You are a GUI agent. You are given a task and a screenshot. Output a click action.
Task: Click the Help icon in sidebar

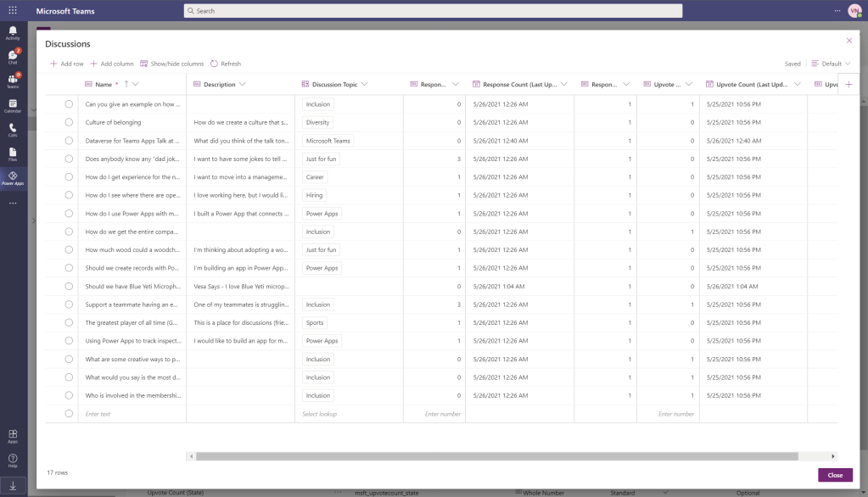pos(13,461)
